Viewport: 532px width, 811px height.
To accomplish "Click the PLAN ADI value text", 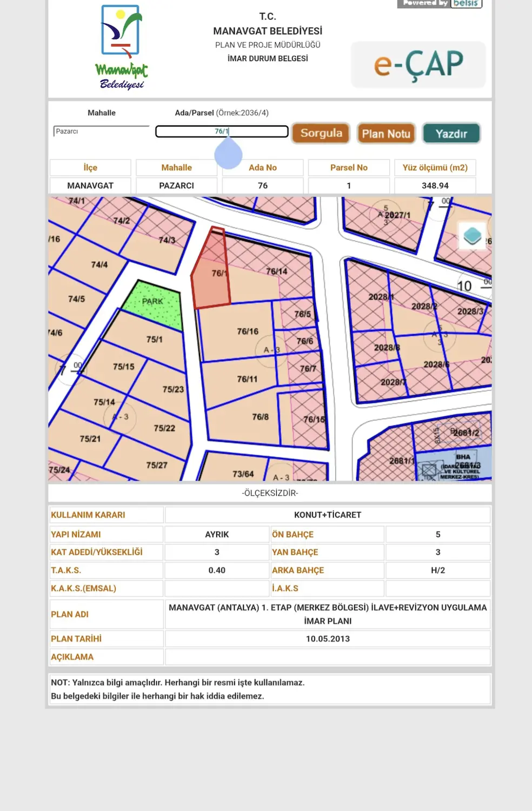I will click(x=328, y=614).
